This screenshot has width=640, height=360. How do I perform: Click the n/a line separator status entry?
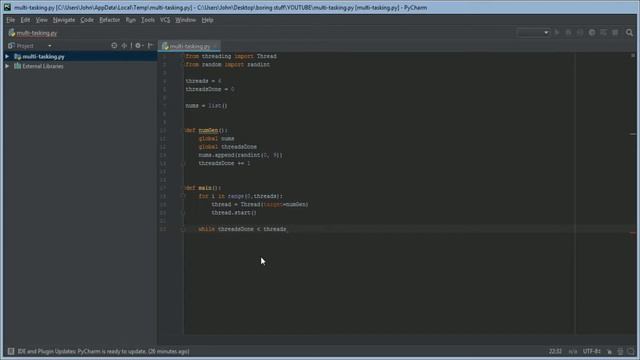click(x=573, y=351)
